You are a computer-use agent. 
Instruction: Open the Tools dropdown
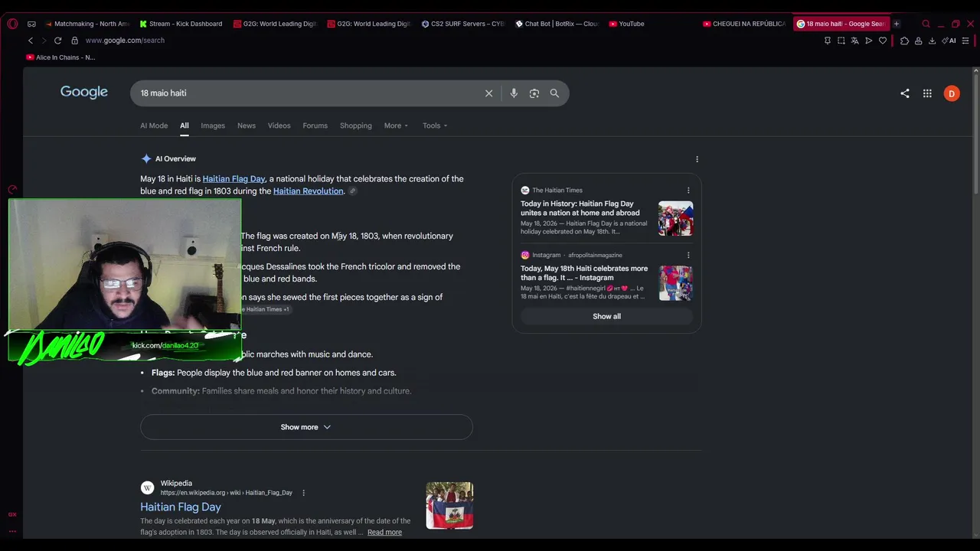435,126
